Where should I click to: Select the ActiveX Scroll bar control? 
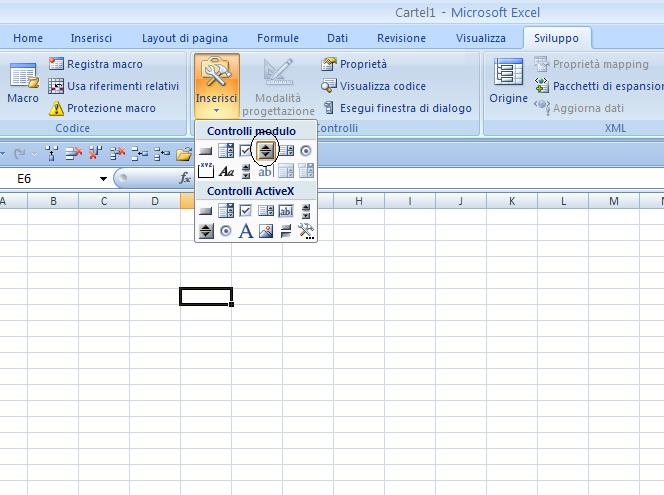[306, 211]
